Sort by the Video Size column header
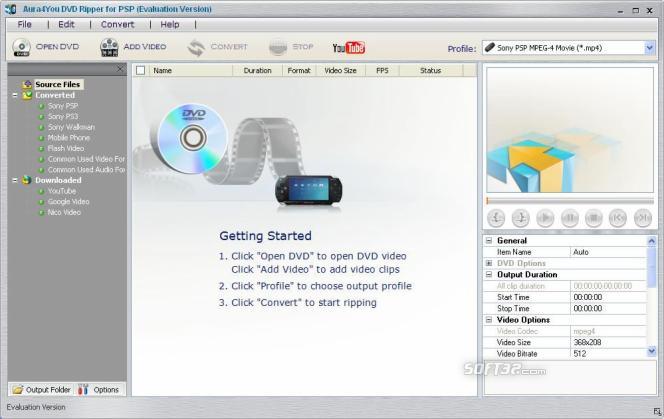Screen dimensions: 664x419 point(340,71)
